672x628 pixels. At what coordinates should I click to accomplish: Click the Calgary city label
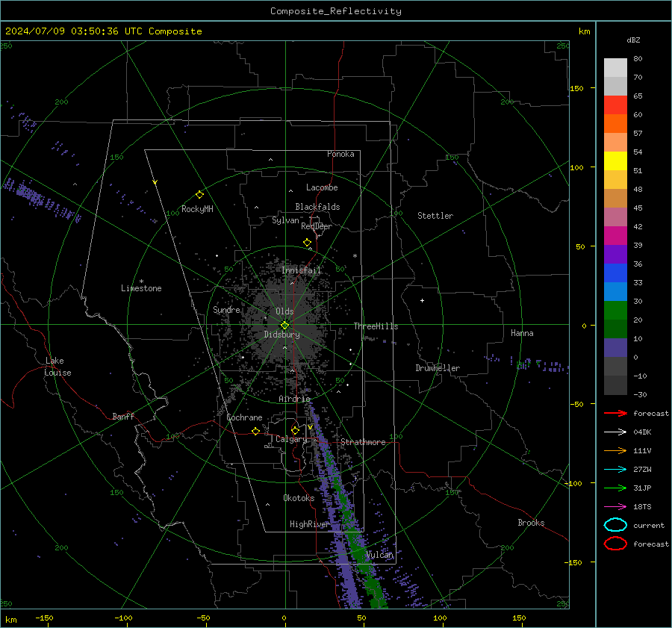(291, 439)
